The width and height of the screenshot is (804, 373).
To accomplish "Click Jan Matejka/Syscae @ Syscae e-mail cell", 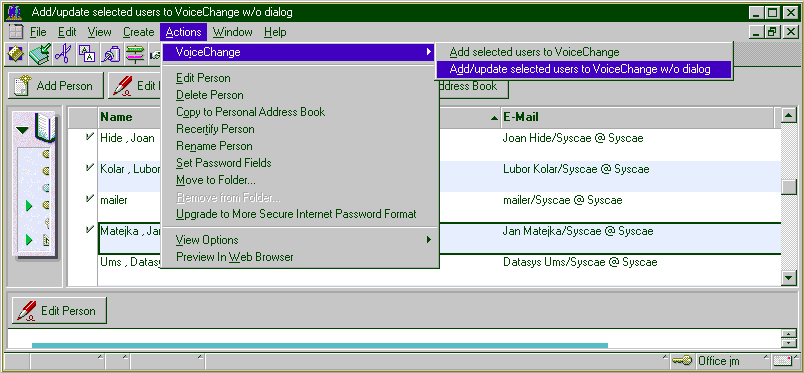I will (x=578, y=231).
